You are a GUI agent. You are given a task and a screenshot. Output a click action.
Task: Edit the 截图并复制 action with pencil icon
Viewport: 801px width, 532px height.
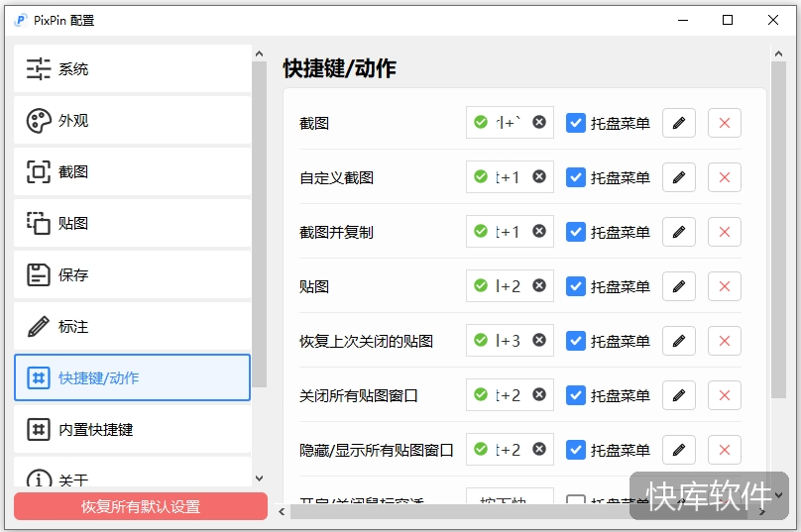coord(679,232)
